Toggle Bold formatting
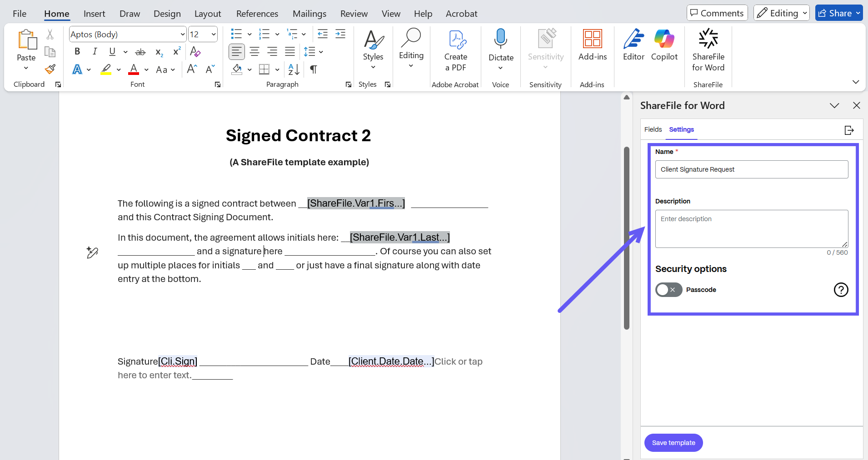 (77, 52)
